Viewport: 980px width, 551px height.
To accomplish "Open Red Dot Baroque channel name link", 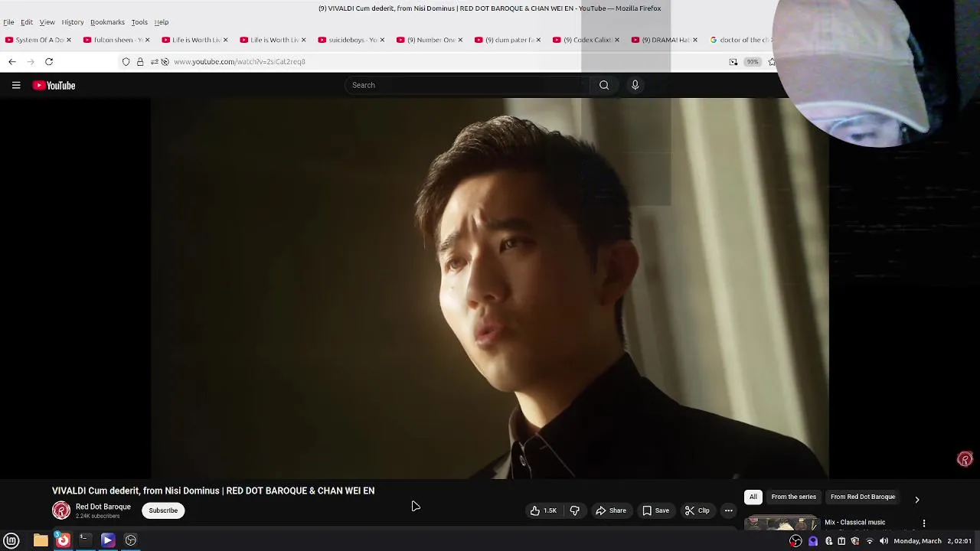I will (103, 507).
